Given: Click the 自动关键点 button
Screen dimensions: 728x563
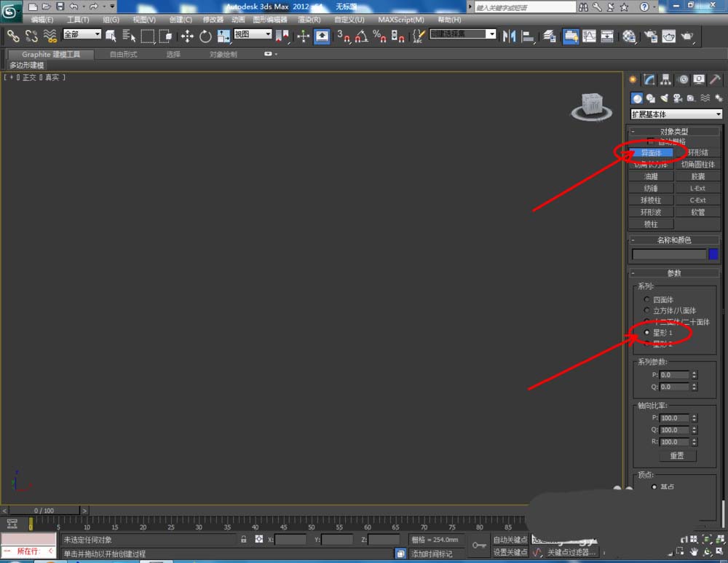Looking at the screenshot, I should (510, 539).
